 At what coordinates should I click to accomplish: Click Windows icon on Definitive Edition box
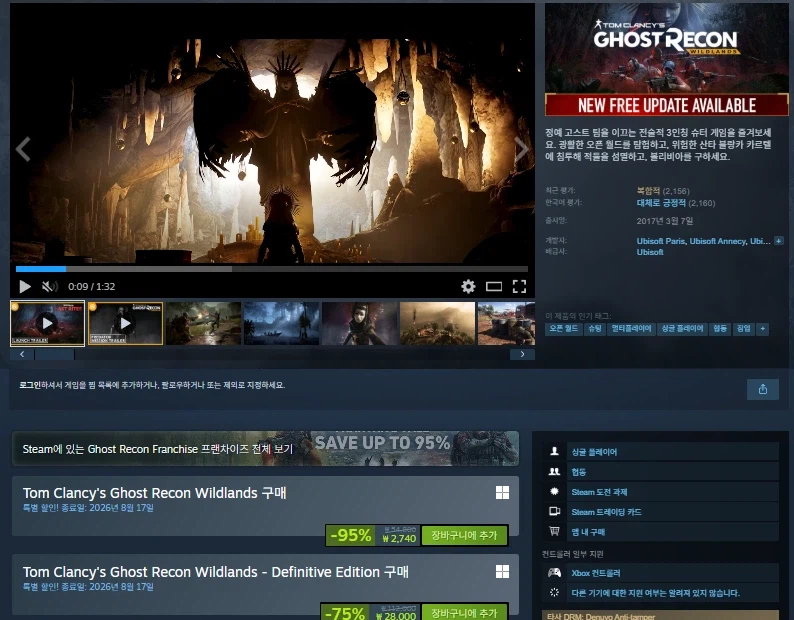(502, 571)
